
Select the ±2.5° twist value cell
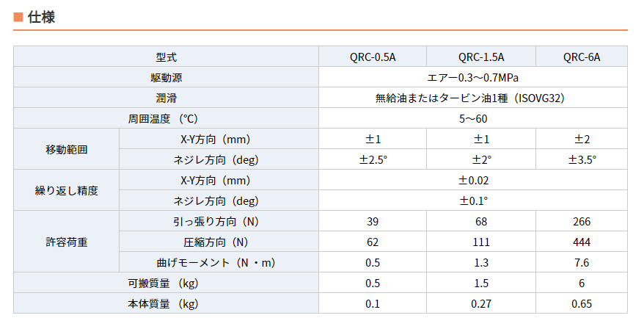373,159
